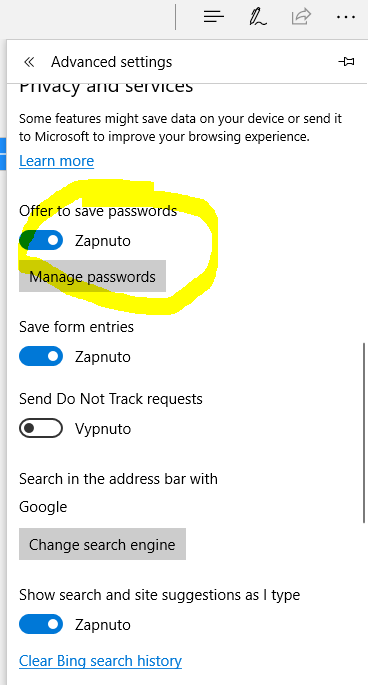Click Clear Bing search history link
The image size is (368, 685).
(100, 661)
